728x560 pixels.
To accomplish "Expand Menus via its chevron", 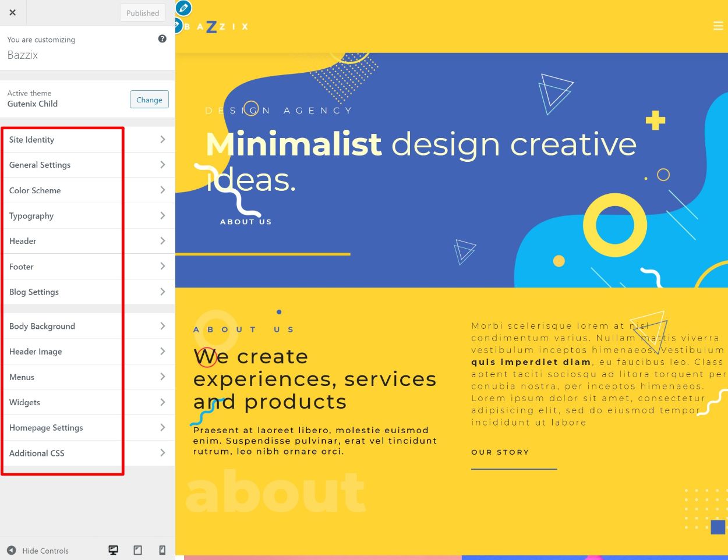I will coord(162,377).
